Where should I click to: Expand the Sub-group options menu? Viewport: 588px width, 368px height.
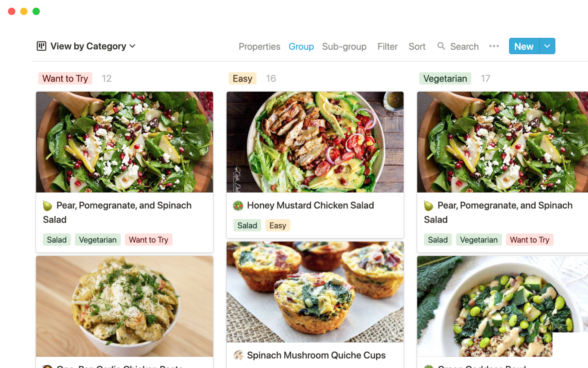click(344, 46)
